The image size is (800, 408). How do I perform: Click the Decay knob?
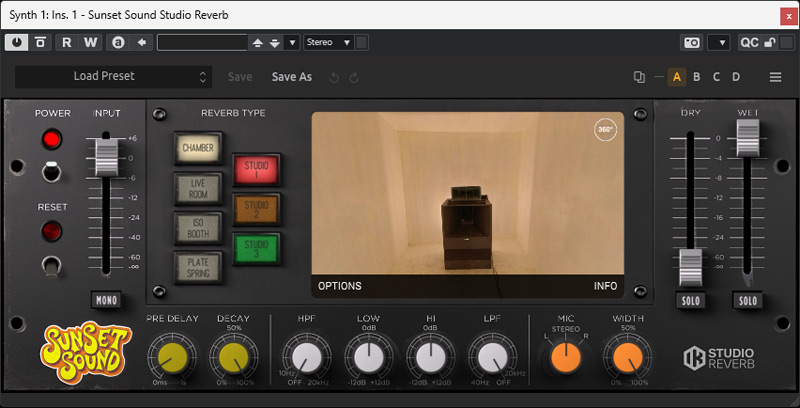(x=232, y=356)
